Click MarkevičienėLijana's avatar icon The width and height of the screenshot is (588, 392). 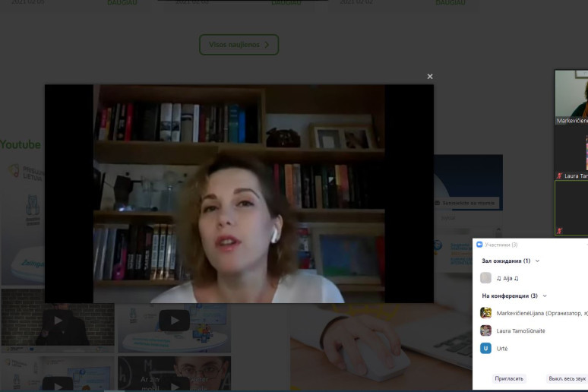click(485, 313)
